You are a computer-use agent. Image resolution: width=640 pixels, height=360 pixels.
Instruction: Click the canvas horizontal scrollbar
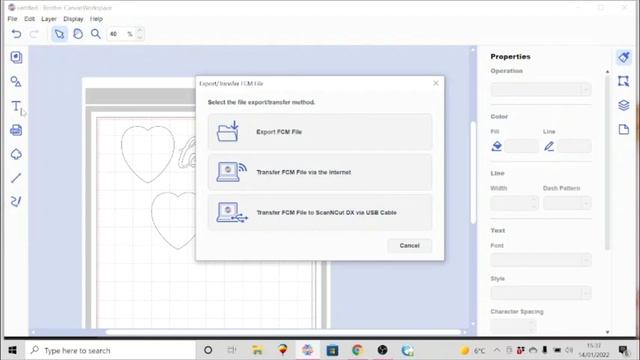point(284,332)
